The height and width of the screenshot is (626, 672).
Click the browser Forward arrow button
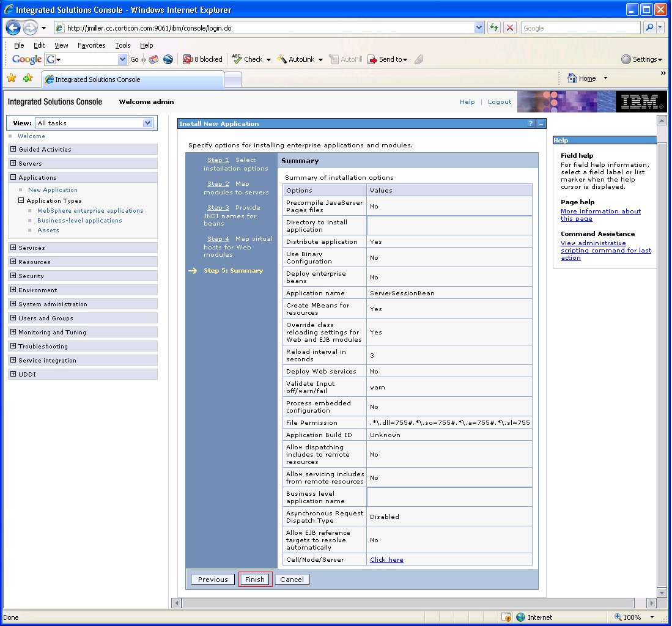(x=30, y=28)
